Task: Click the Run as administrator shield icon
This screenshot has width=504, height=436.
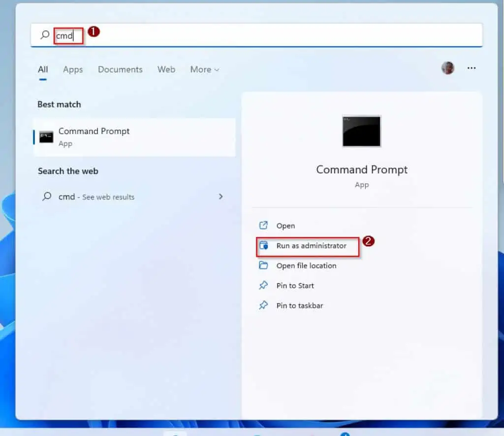Action: pyautogui.click(x=265, y=246)
